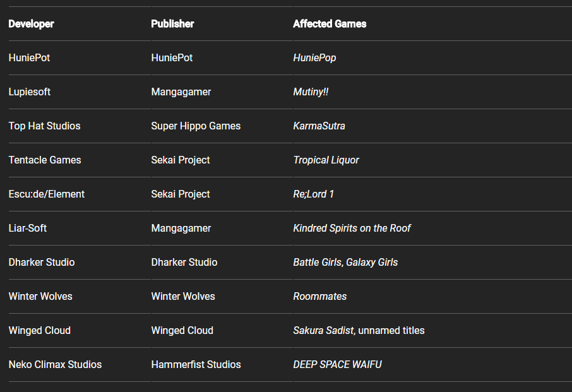This screenshot has height=392, width=572.
Task: Click the DEEP SPACE WAIFU title
Action: (x=337, y=365)
